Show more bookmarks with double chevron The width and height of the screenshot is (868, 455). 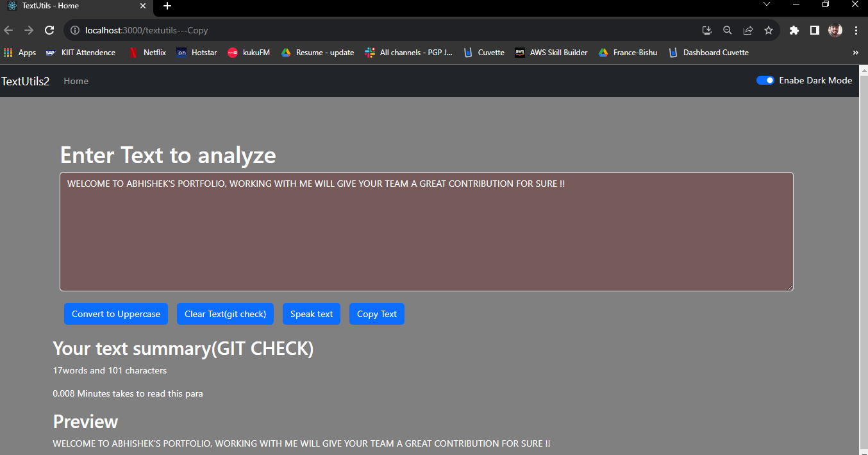click(x=855, y=53)
